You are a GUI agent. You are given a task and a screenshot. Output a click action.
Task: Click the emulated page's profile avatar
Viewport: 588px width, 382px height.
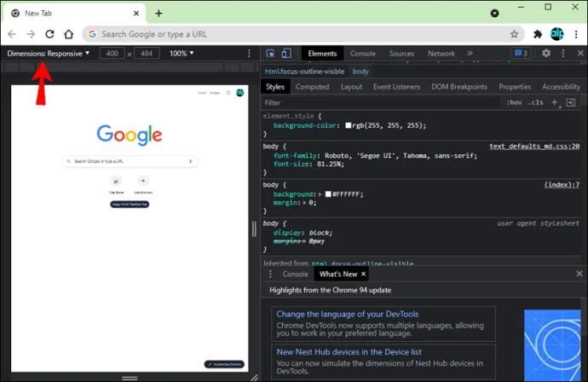[x=240, y=92]
